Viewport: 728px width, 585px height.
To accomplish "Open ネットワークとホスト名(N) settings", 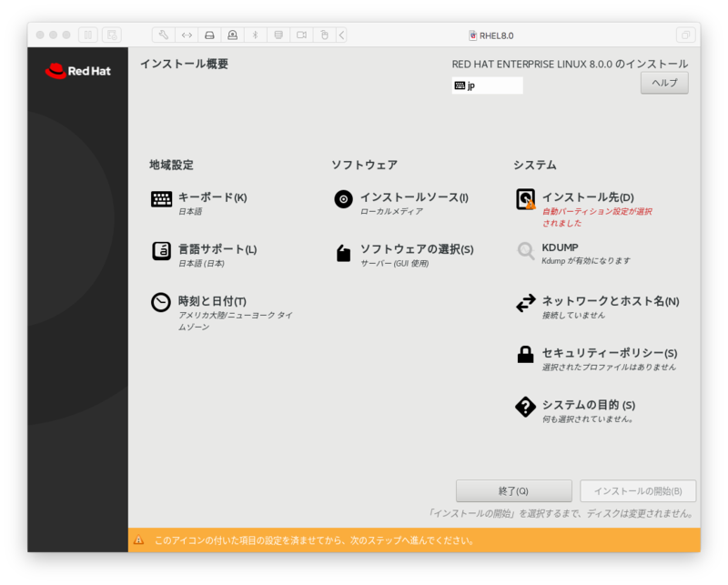I will click(611, 301).
